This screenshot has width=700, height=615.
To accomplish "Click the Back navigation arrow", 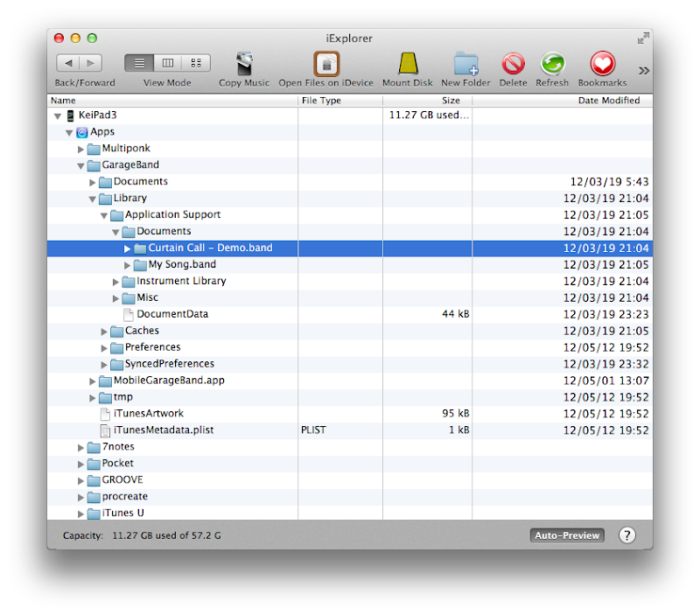I will point(68,63).
